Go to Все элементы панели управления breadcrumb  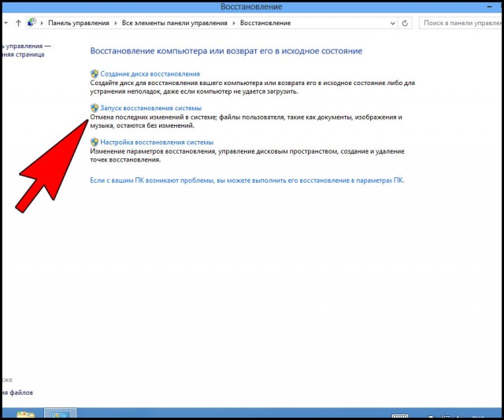175,23
